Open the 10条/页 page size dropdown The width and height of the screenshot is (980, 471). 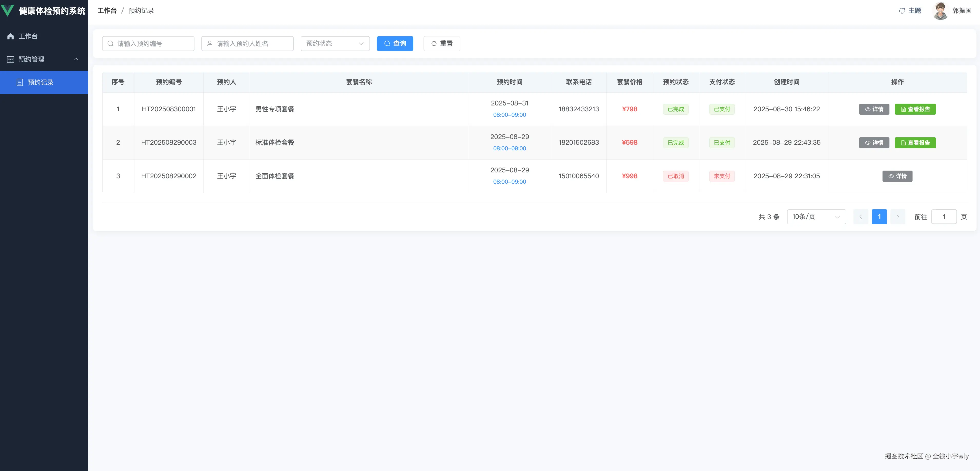816,217
